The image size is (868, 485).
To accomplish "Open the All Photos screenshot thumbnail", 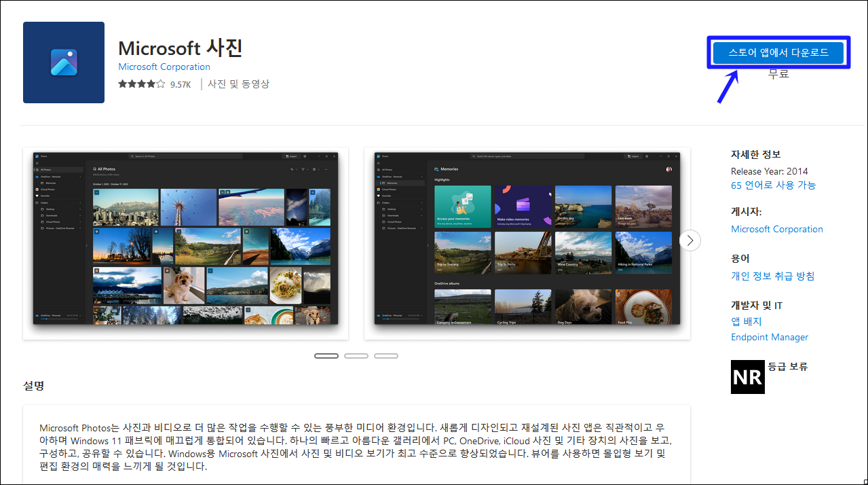I will point(185,243).
